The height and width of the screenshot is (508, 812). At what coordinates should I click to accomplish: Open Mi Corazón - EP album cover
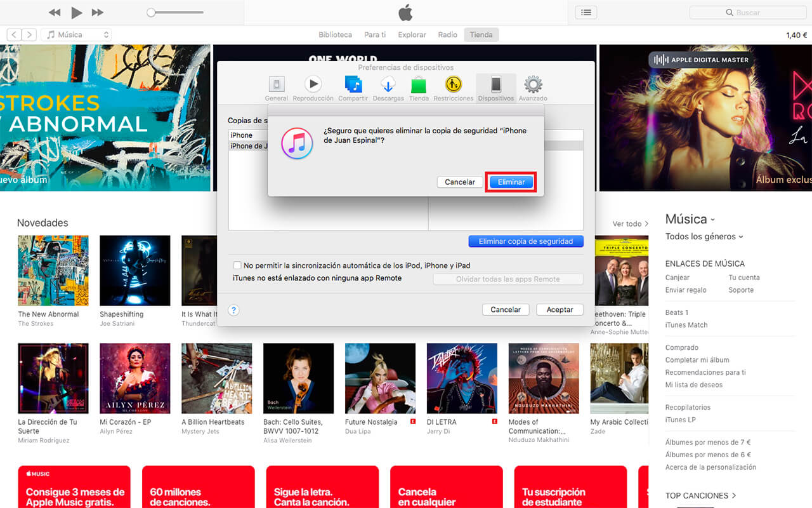point(135,378)
